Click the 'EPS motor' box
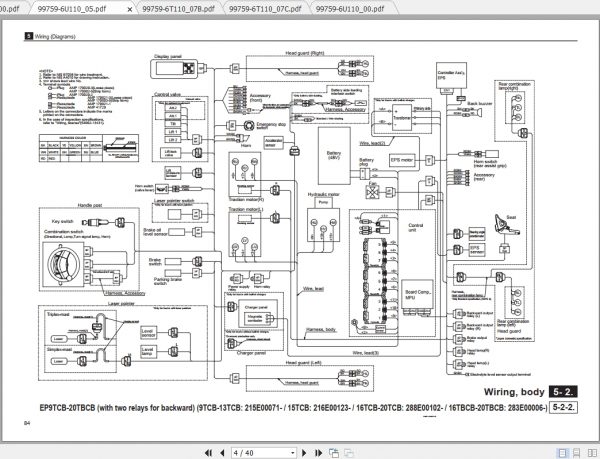Image resolution: width=600 pixels, height=459 pixels. click(402, 160)
